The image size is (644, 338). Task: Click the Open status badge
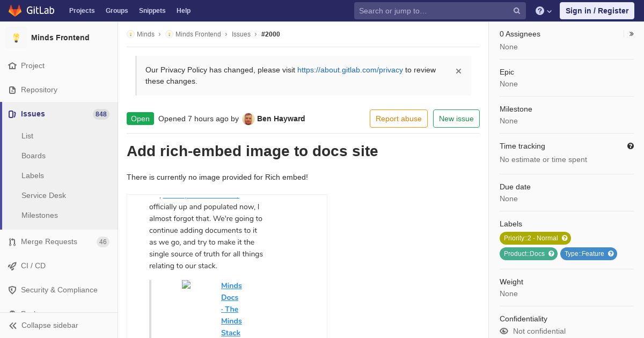point(140,119)
